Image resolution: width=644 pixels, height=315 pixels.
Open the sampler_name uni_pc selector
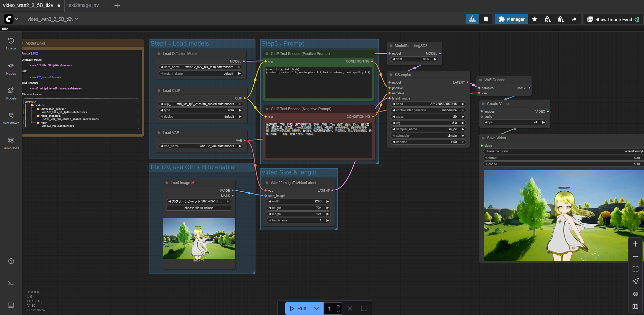428,129
